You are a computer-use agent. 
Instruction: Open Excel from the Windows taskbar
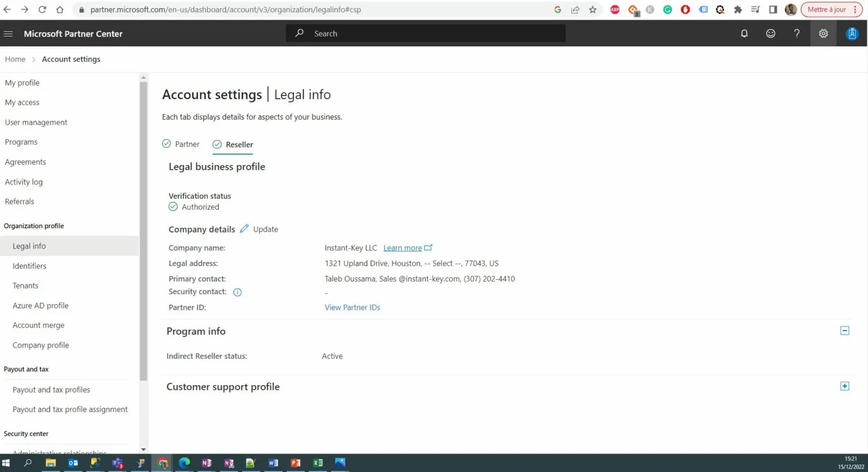(x=318, y=463)
